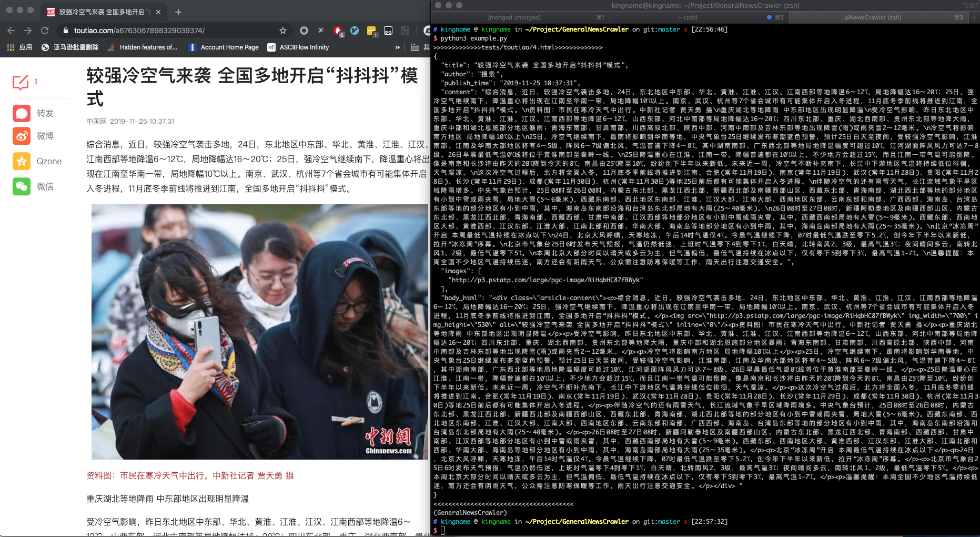Open the Hidden features of... bookmark

pyautogui.click(x=143, y=47)
